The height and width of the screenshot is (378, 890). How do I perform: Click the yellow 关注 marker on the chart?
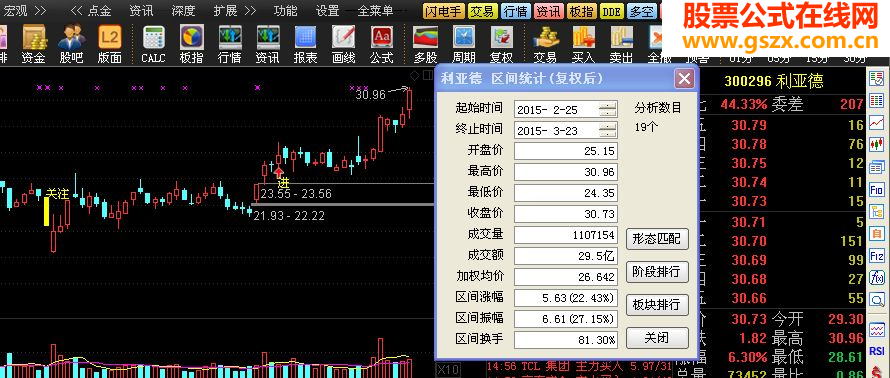(57, 194)
